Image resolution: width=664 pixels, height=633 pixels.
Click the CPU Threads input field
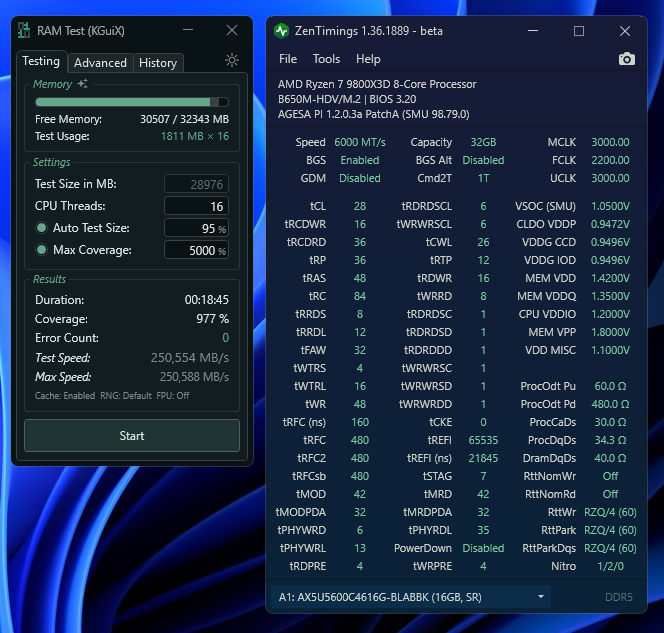[196, 206]
